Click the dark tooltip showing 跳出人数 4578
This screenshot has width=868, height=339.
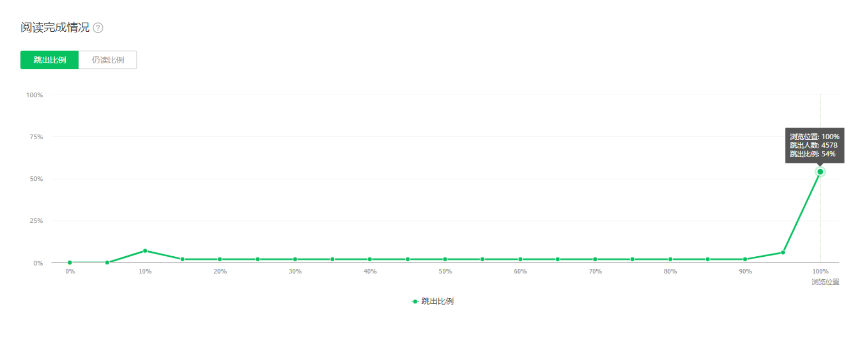815,145
